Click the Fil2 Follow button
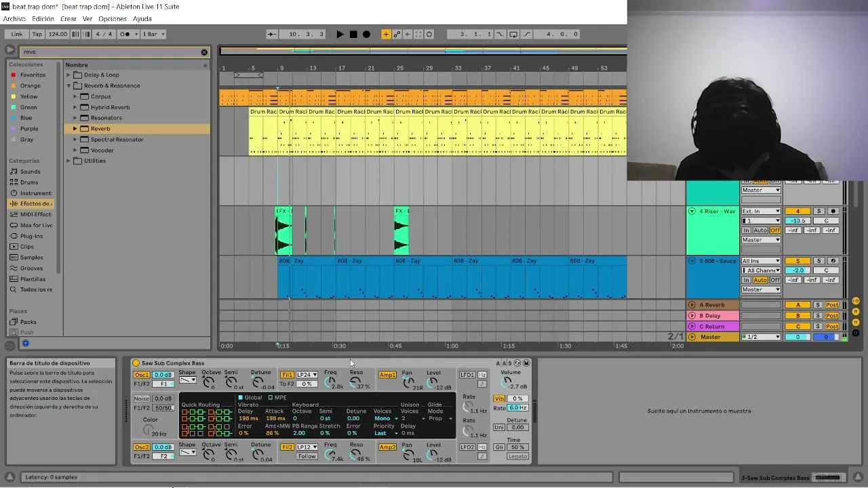 point(307,456)
